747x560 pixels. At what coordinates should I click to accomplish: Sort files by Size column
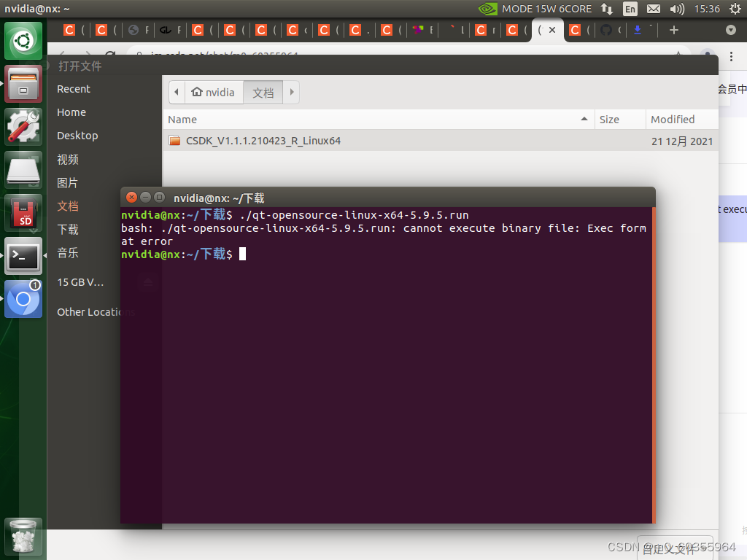[620, 120]
